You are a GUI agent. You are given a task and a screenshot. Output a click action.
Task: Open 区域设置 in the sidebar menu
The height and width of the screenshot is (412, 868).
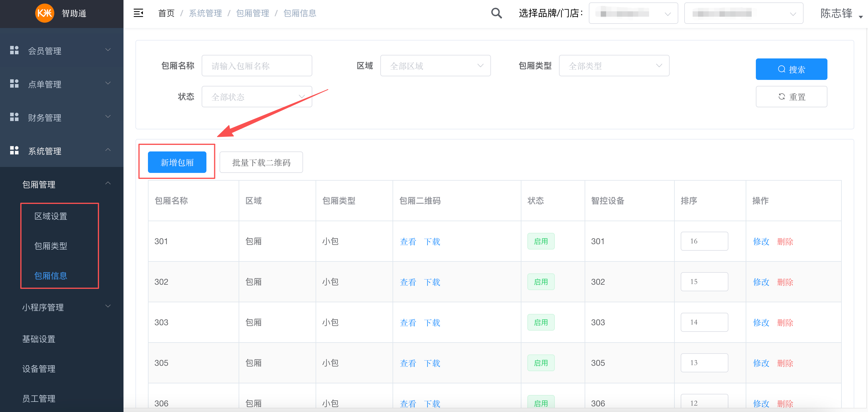click(51, 216)
